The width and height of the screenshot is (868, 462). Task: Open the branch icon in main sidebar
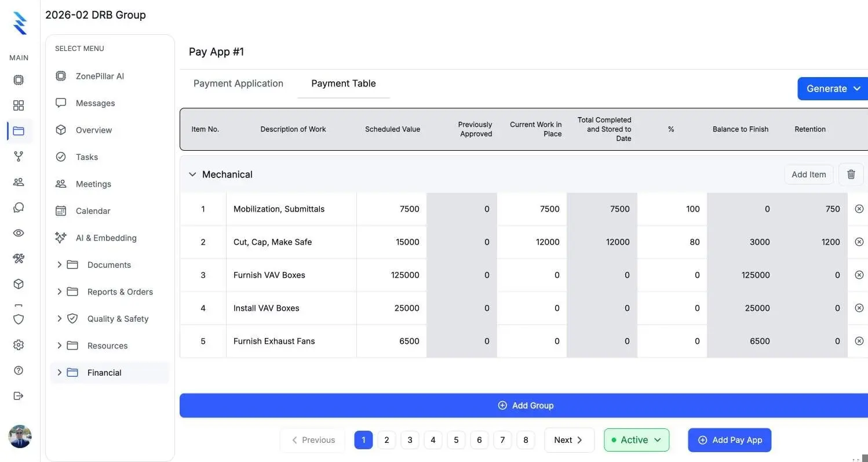point(19,157)
